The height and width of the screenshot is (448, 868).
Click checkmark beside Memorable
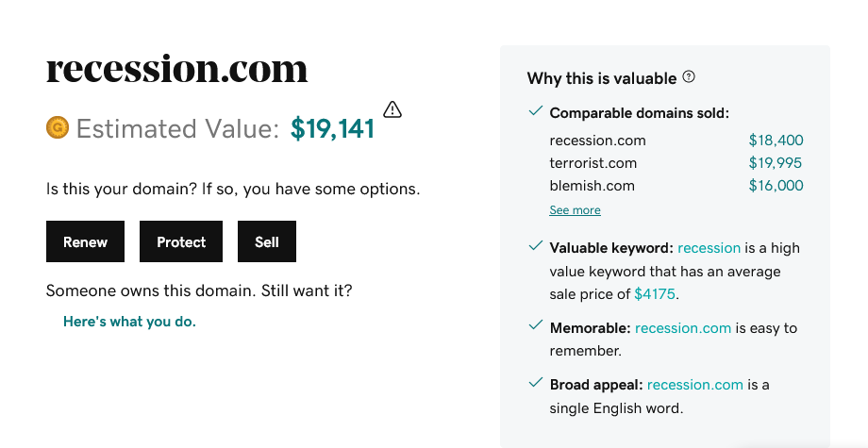[x=535, y=325]
